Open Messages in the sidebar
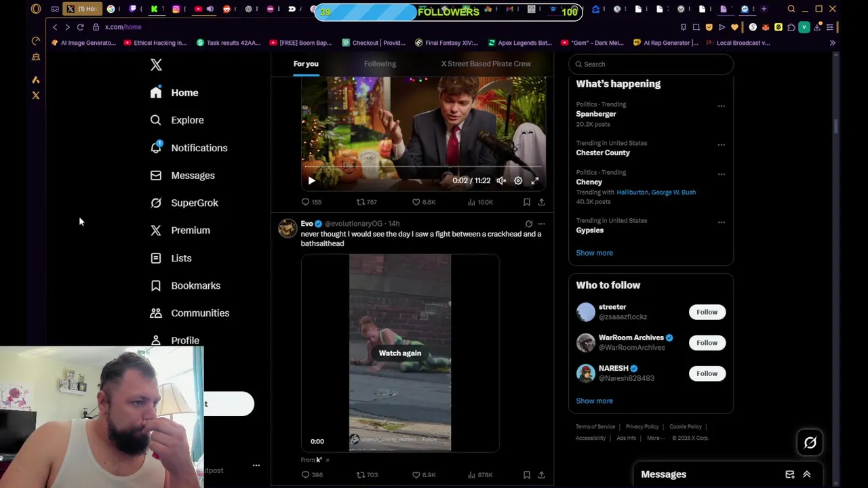 tap(182, 176)
